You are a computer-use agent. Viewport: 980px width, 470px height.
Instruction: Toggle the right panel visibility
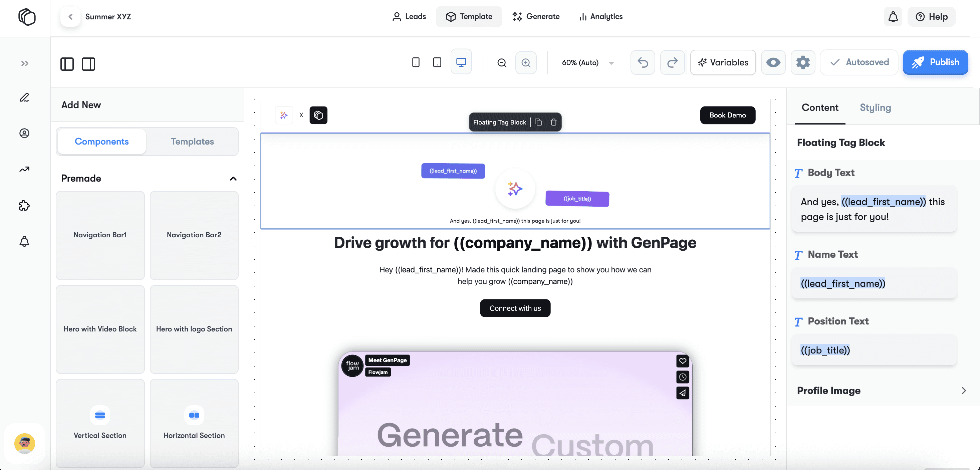tap(88, 64)
